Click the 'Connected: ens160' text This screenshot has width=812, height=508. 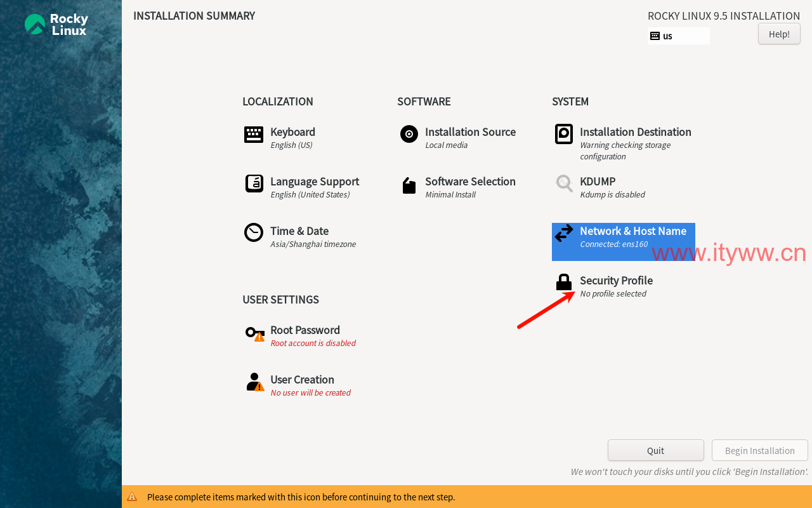tap(613, 244)
